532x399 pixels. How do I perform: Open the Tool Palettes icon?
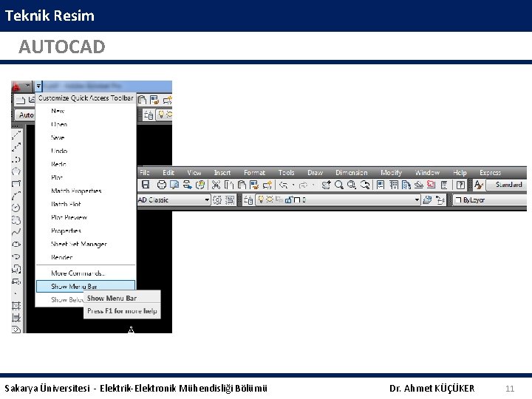(406, 185)
